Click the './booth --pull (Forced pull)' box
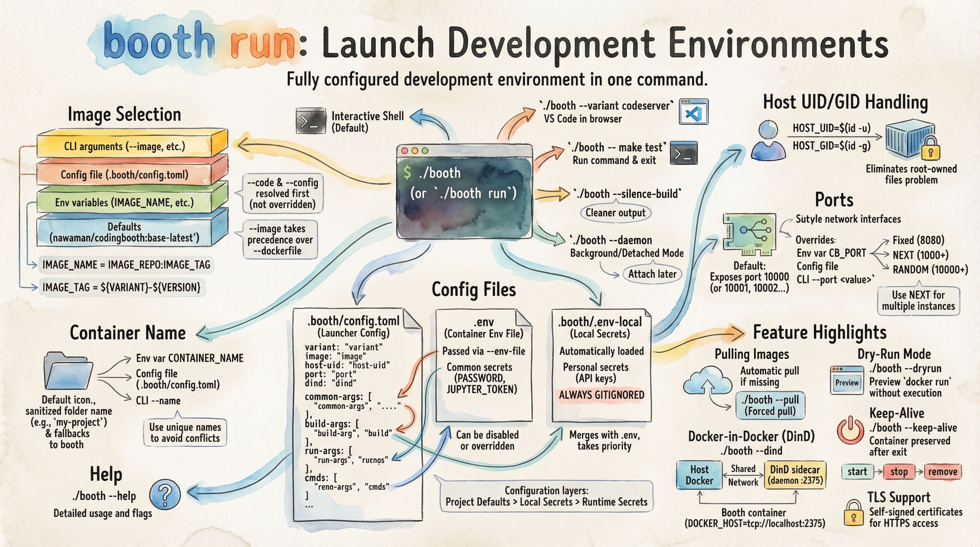Screen dimensions: 980x547 point(770,406)
